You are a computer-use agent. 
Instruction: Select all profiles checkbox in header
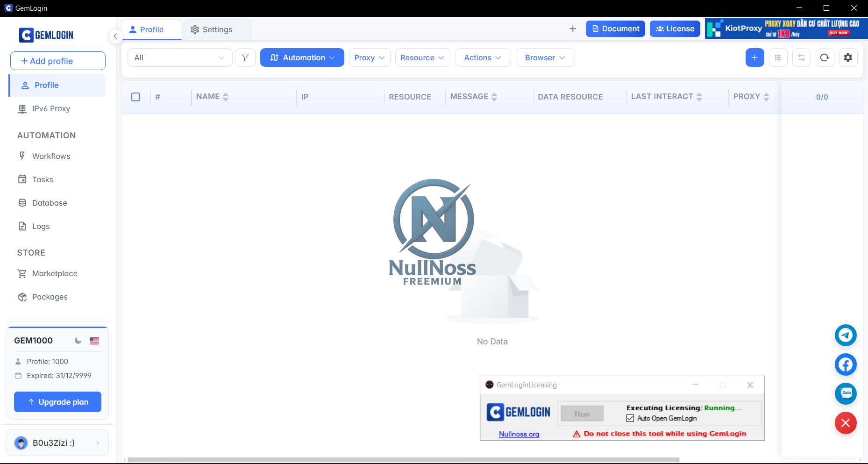tap(136, 97)
